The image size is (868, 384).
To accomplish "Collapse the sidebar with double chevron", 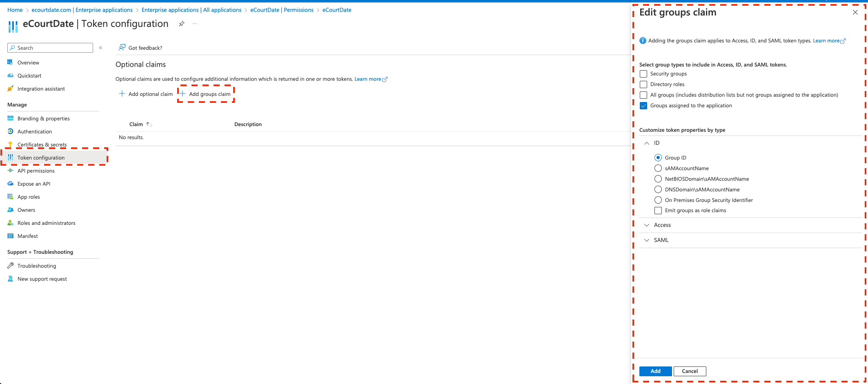I will click(100, 48).
